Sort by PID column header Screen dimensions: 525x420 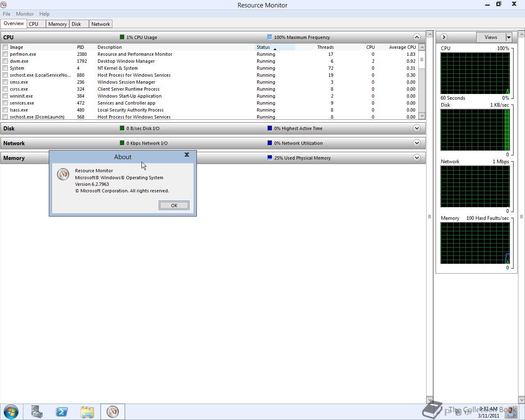[85, 47]
